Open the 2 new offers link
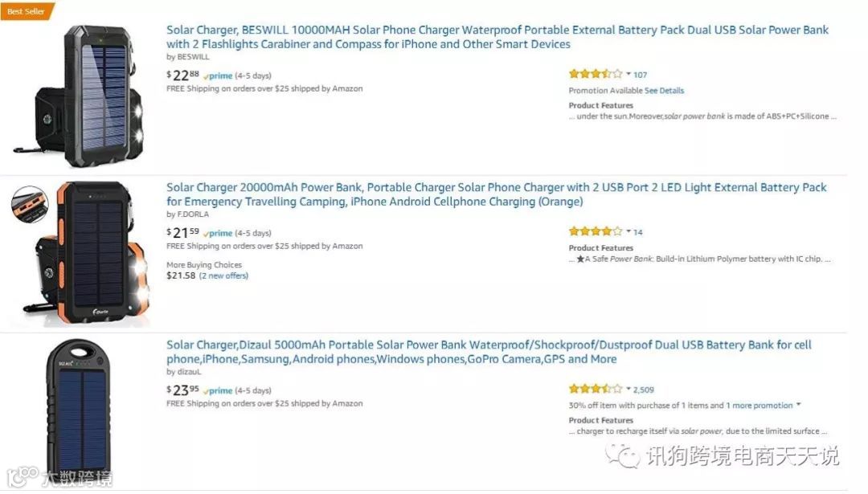 tap(223, 276)
